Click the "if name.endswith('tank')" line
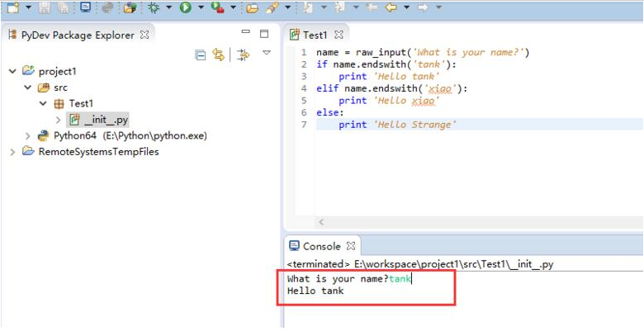The image size is (644, 331). [x=386, y=64]
